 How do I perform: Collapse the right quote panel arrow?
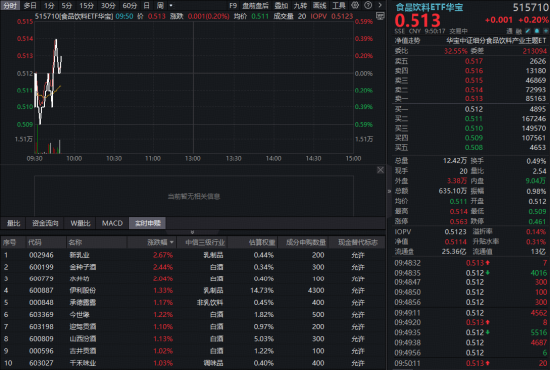(389, 191)
